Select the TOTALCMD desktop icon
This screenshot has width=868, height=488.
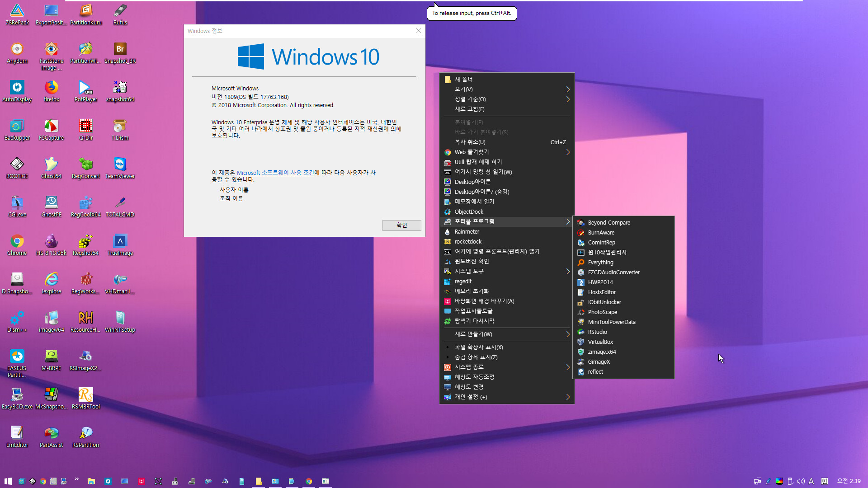tap(120, 206)
